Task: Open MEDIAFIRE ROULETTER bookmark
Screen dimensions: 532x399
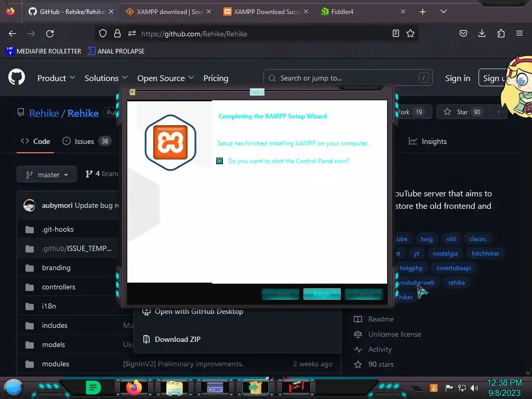Action: point(44,51)
